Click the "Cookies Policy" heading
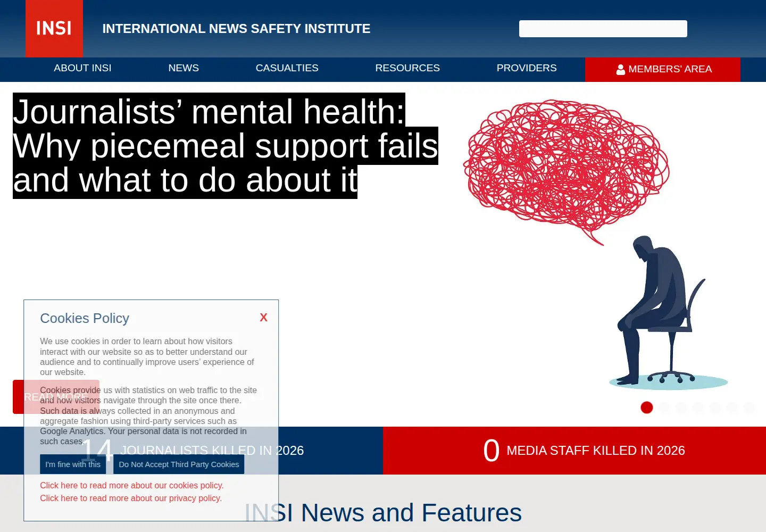766x532 pixels. point(85,318)
